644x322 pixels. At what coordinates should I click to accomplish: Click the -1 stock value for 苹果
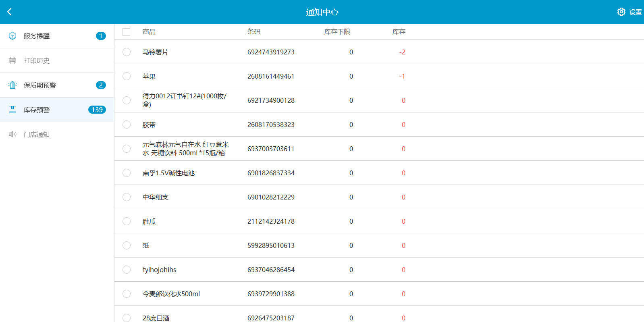click(x=402, y=76)
